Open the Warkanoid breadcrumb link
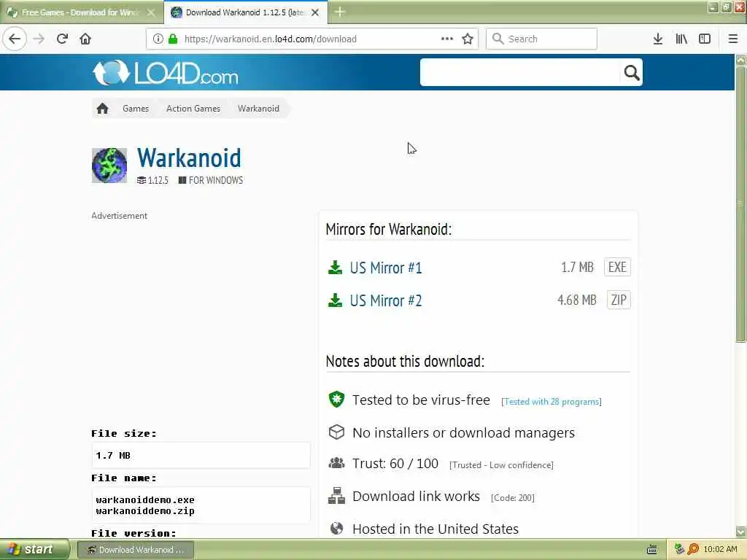Viewport: 747px width, 560px height. (x=258, y=109)
